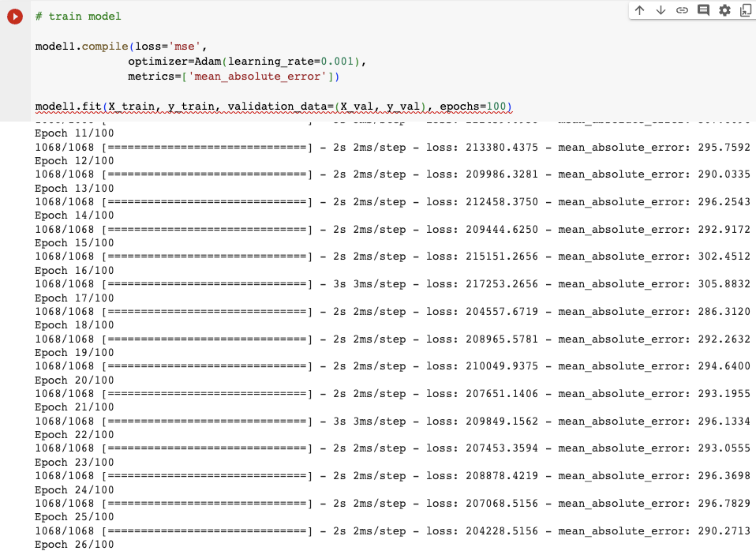Click loss value 208878.4219
The height and width of the screenshot is (551, 756).
click(x=501, y=476)
